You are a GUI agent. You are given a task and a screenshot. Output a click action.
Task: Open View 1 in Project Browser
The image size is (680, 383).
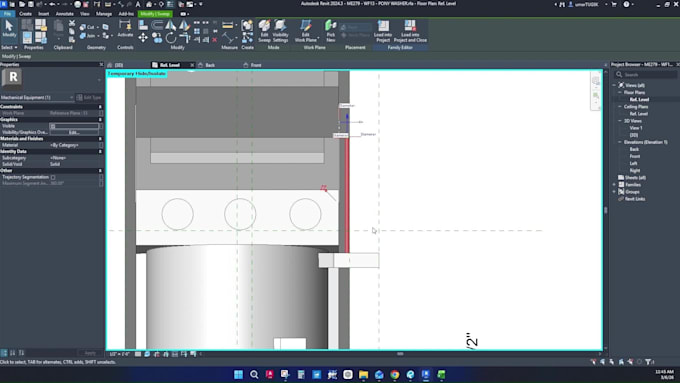click(x=636, y=128)
